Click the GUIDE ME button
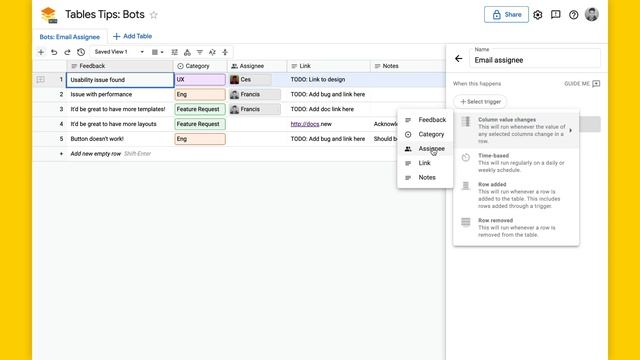Image resolution: width=640 pixels, height=360 pixels. (x=582, y=84)
